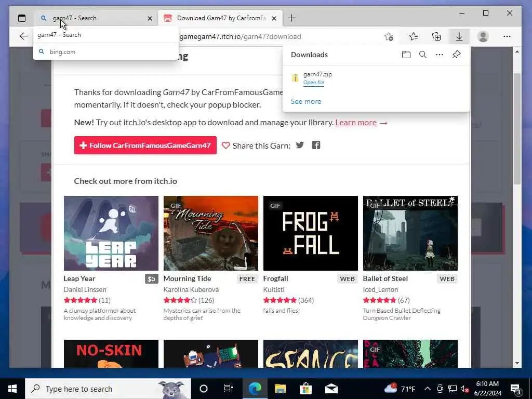Share this Garn on Facebook
This screenshot has height=399, width=532.
click(x=316, y=145)
